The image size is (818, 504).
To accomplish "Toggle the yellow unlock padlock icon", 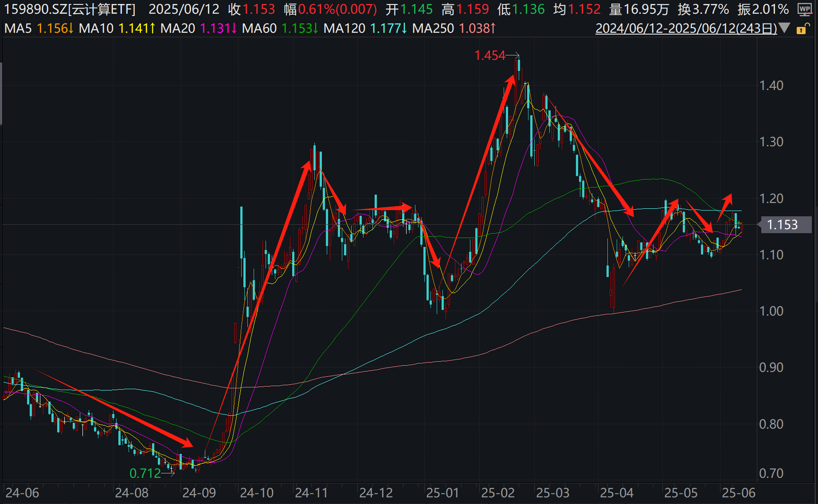I will [802, 29].
